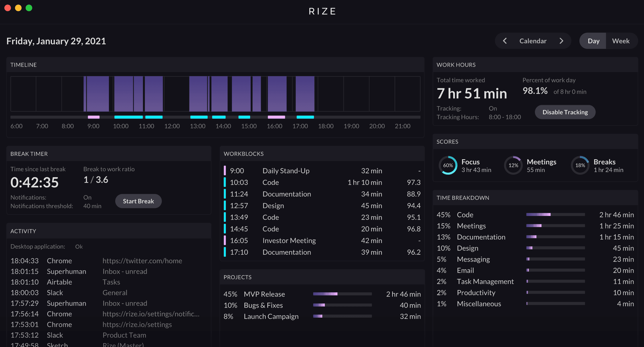The height and width of the screenshot is (347, 644).
Task: Start a break using the Break Timer
Action: (x=138, y=201)
